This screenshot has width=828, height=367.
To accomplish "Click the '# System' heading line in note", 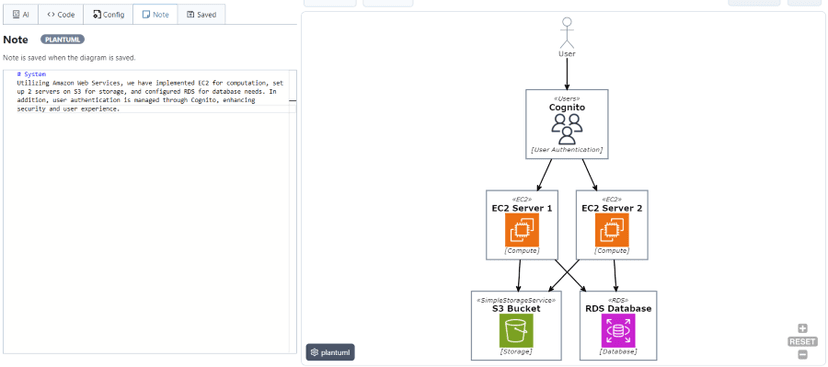I will point(32,74).
